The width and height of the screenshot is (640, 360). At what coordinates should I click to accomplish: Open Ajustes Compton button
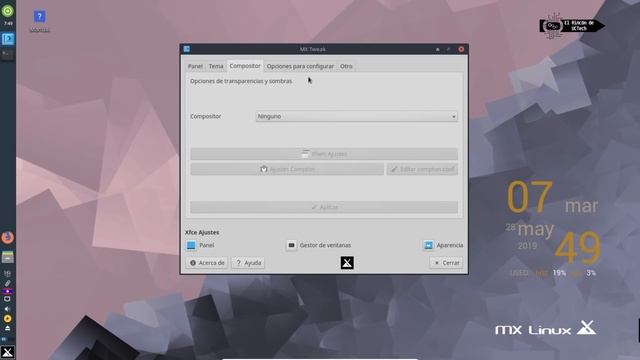click(x=287, y=169)
